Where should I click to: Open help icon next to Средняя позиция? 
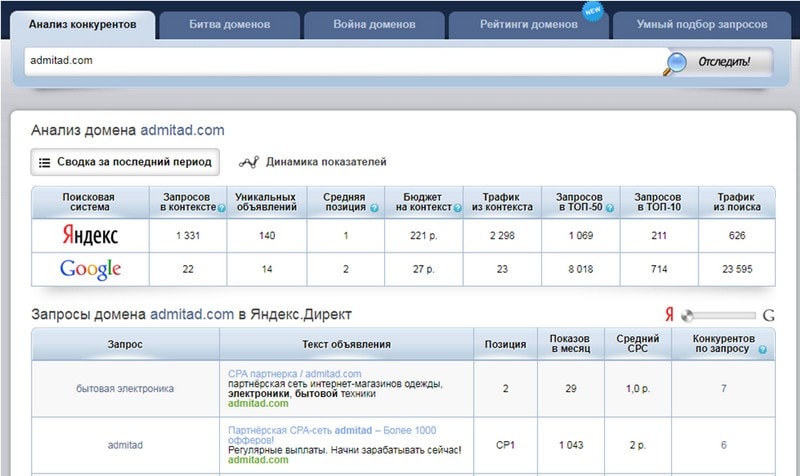coord(374,208)
